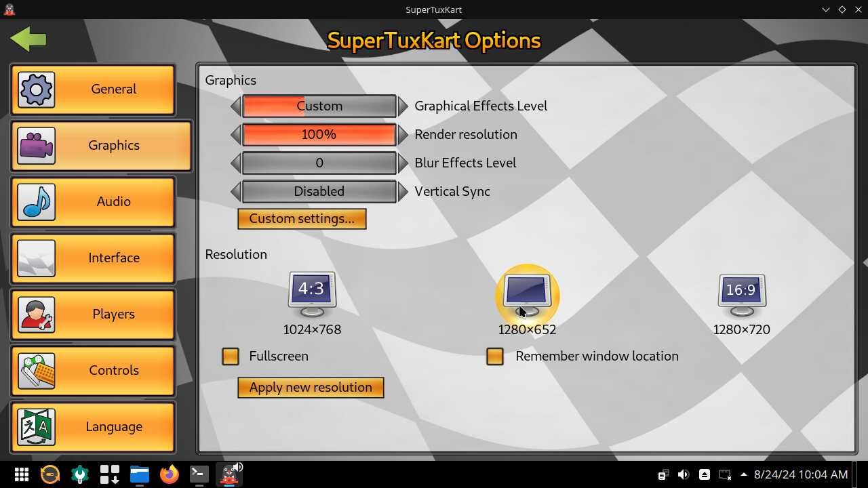Switch to the Language options tab
This screenshot has width=868, height=488.
[x=93, y=427]
